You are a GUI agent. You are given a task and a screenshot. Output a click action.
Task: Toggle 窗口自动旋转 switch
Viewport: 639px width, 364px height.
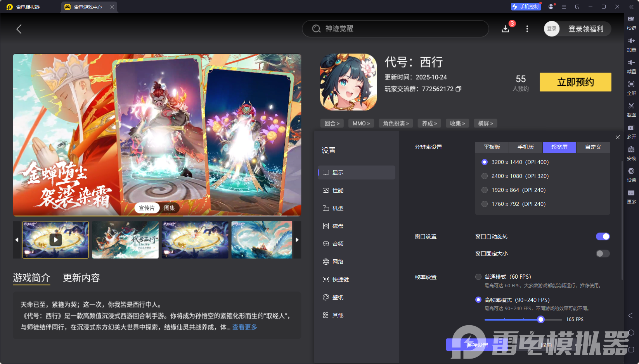click(x=603, y=236)
